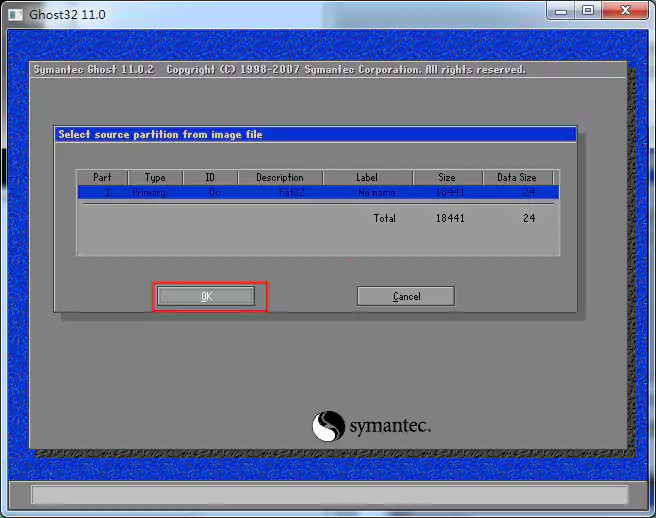Click the Cancel button
This screenshot has height=518, width=656.
pyautogui.click(x=406, y=296)
